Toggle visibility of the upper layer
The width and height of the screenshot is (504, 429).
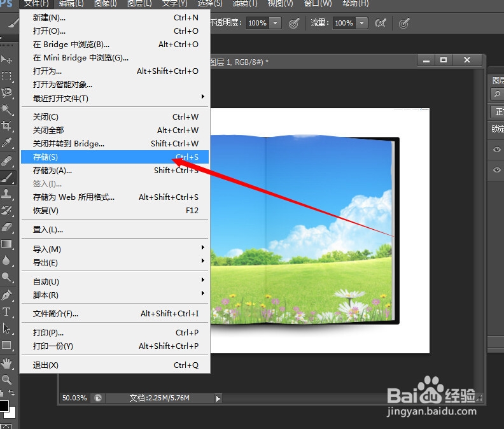pyautogui.click(x=496, y=149)
